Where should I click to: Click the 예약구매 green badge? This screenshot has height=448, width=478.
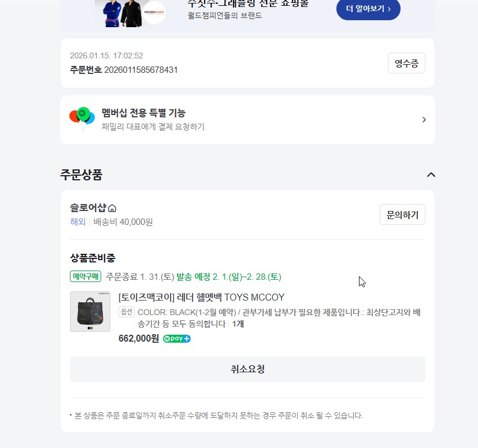tap(86, 276)
